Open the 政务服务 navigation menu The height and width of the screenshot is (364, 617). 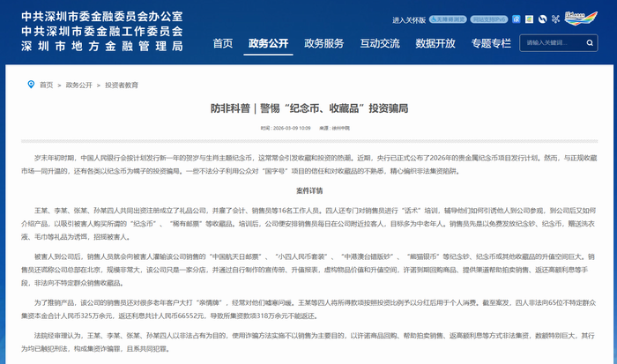pyautogui.click(x=324, y=43)
